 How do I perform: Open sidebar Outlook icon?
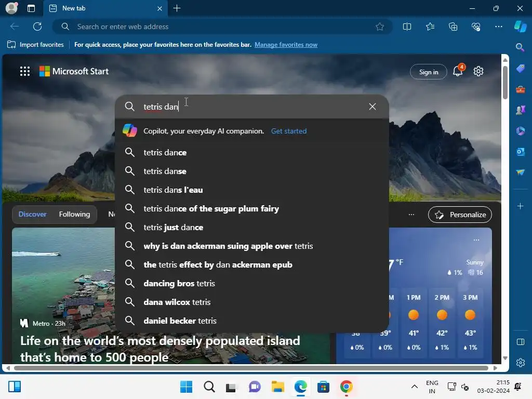point(520,152)
